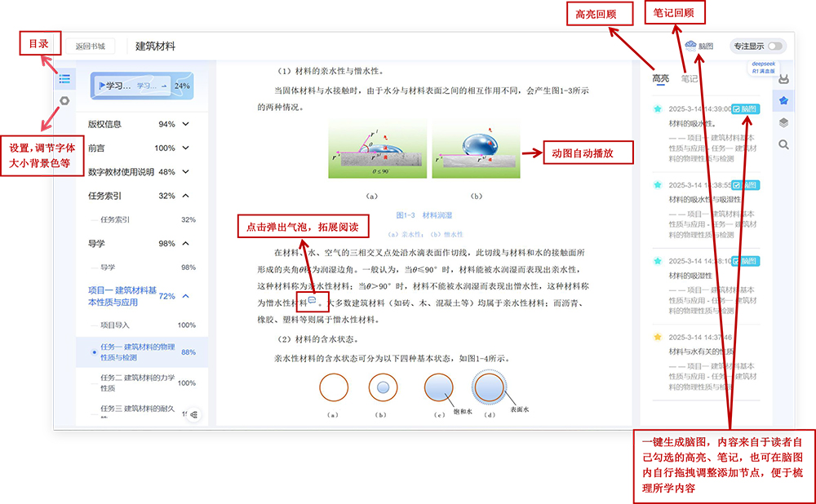This screenshot has width=816, height=504.
Task: Open the magnifier search icon
Action: pos(783,144)
